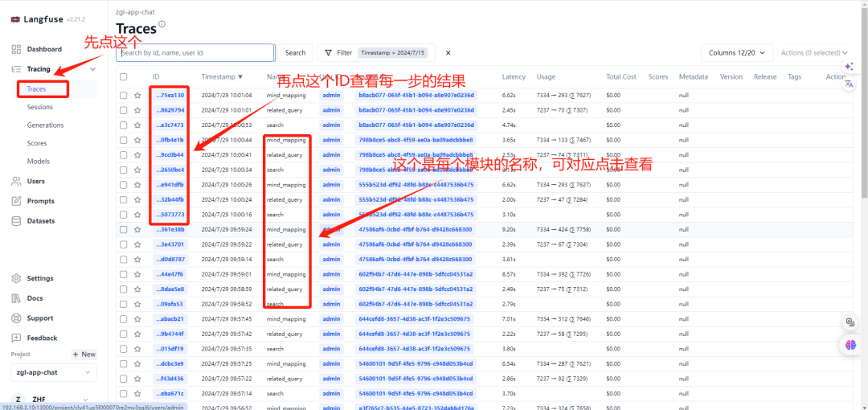
Task: Click the Total Cost column header
Action: click(x=621, y=77)
